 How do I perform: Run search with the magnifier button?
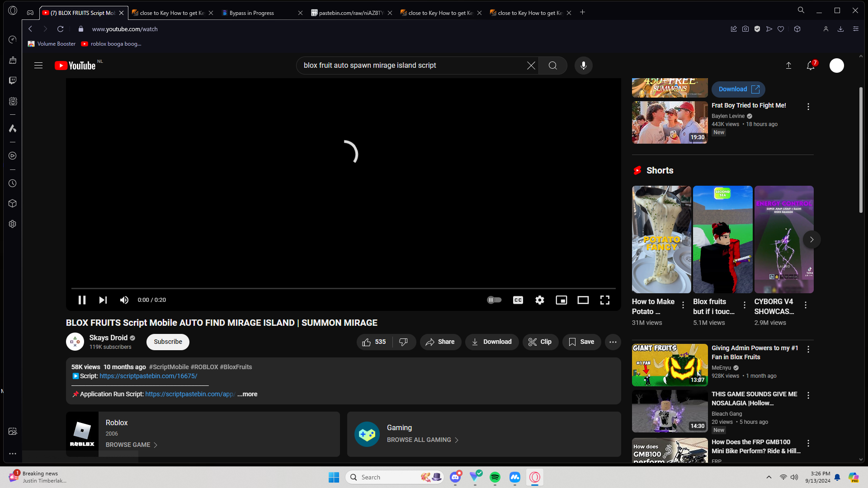553,66
